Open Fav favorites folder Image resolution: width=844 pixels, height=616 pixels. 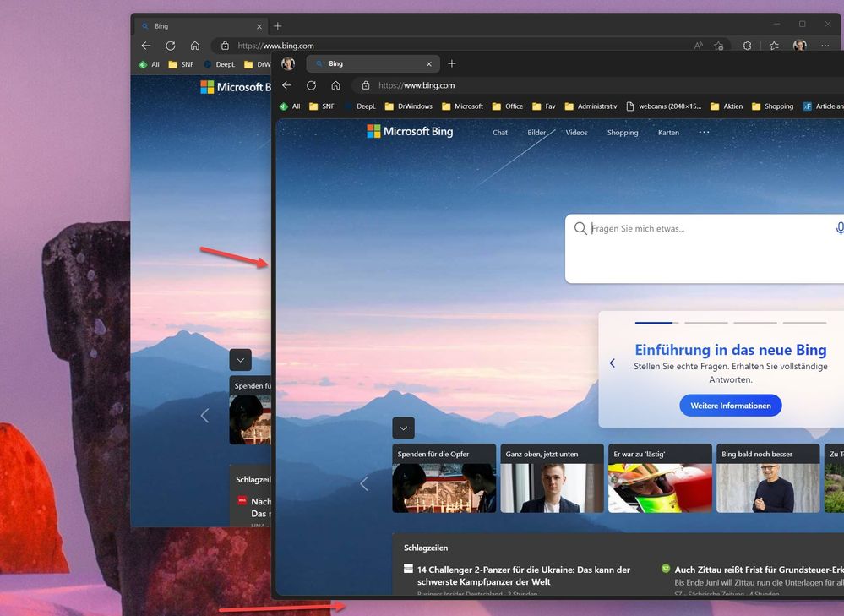click(x=543, y=106)
